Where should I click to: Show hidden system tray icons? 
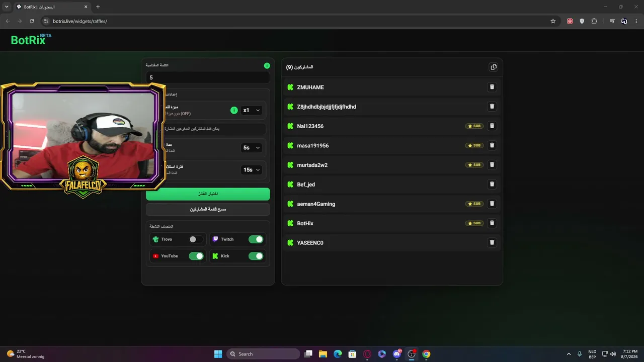click(569, 354)
